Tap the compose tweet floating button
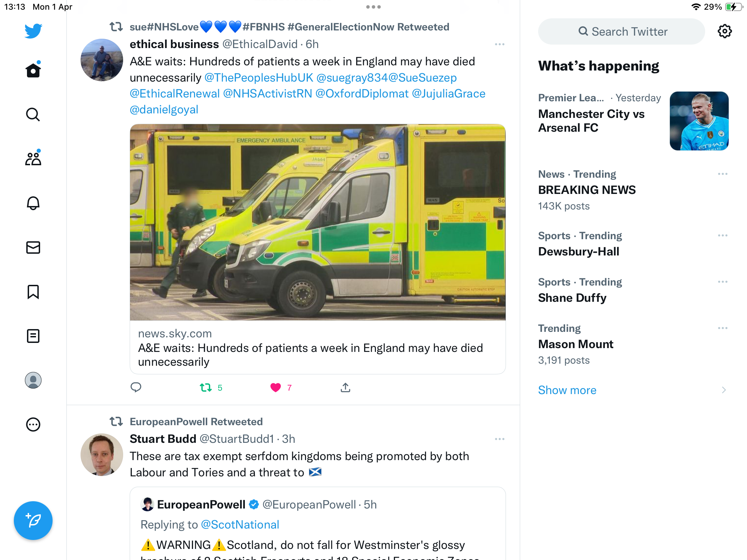The height and width of the screenshot is (560, 747). 33,520
